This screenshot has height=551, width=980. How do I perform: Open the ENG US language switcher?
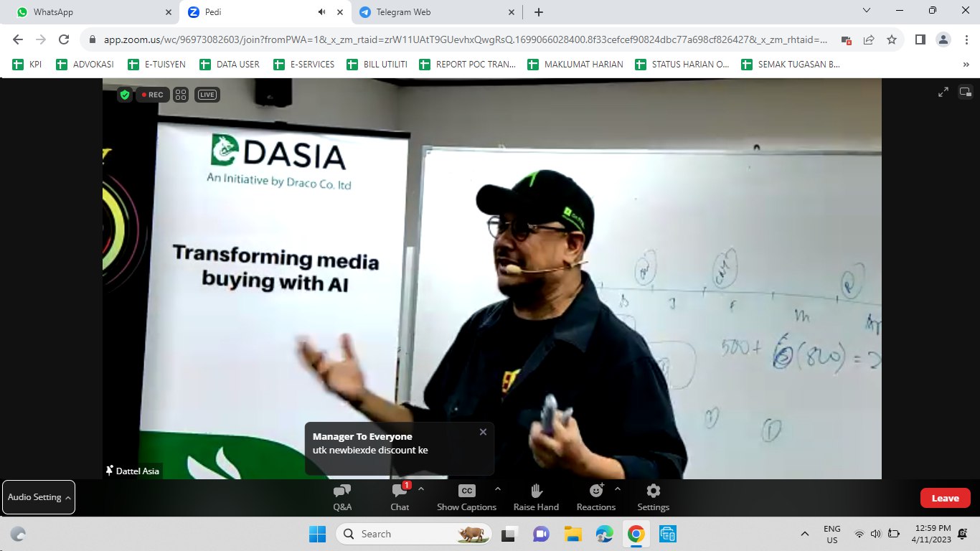pyautogui.click(x=832, y=534)
